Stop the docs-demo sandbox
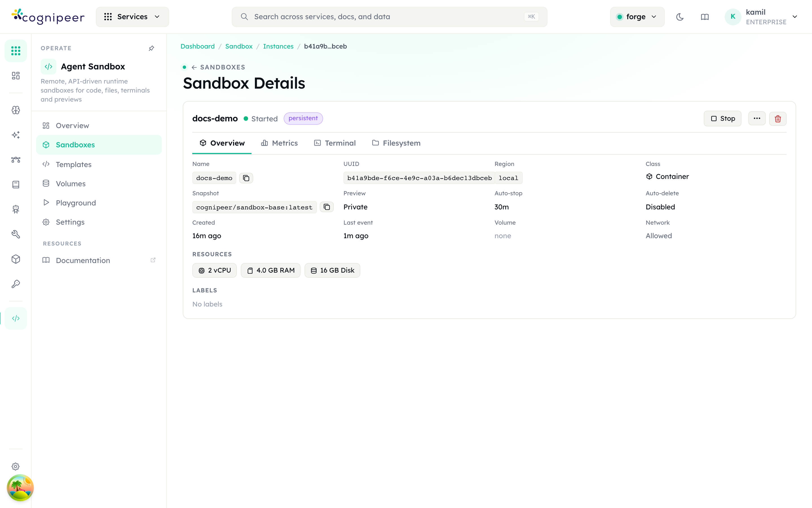 [722, 119]
